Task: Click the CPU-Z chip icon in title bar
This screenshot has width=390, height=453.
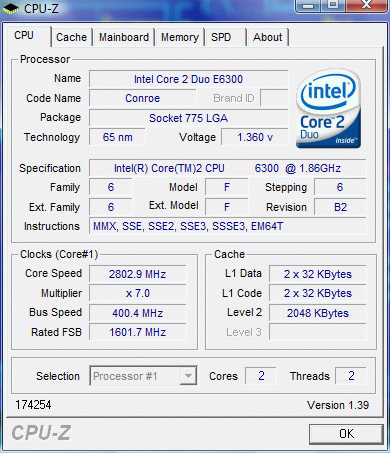Action: click(10, 8)
